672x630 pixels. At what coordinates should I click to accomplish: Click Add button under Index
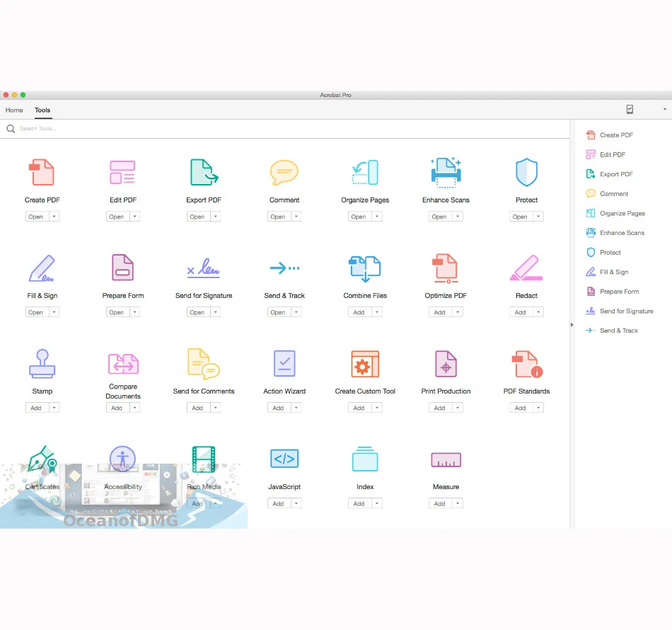pos(359,503)
